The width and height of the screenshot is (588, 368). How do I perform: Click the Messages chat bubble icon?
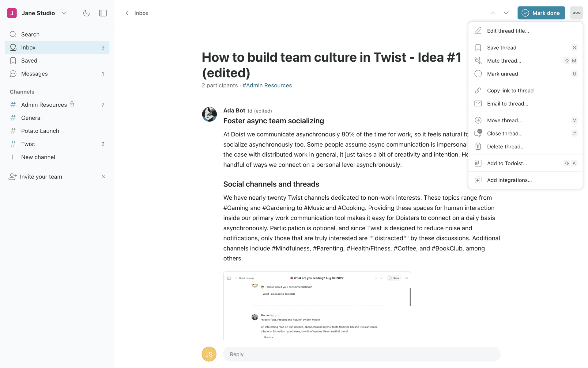[x=13, y=74]
